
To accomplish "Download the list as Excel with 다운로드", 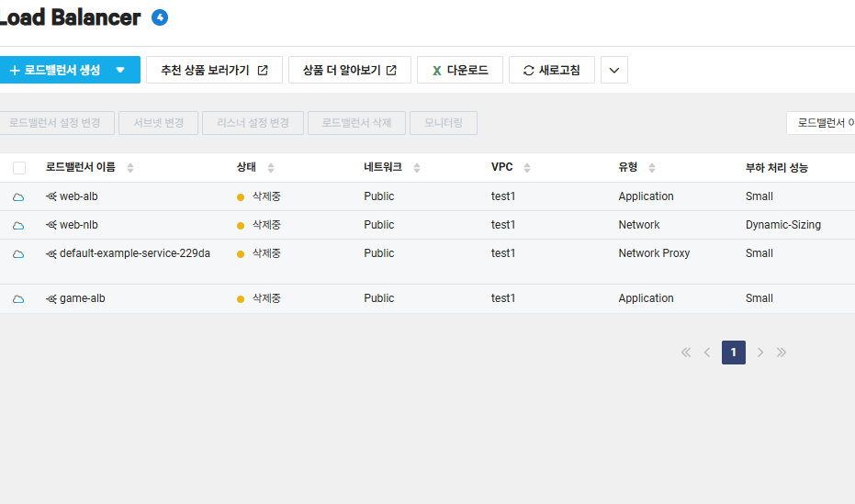I will [x=460, y=70].
